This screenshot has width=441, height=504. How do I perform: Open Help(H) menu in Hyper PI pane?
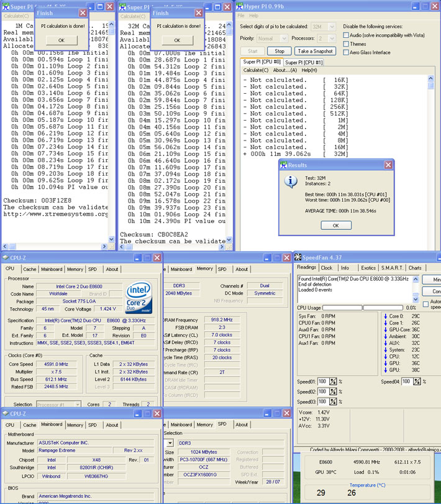[309, 70]
